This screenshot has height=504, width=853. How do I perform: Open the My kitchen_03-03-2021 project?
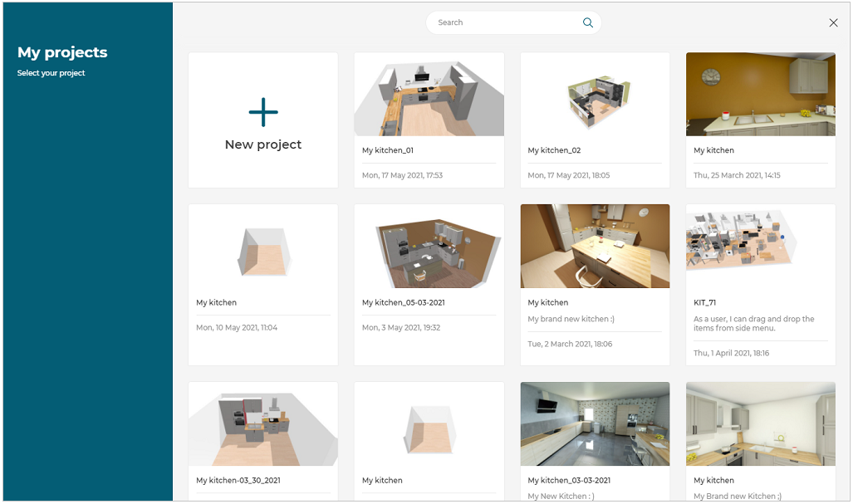coord(595,423)
